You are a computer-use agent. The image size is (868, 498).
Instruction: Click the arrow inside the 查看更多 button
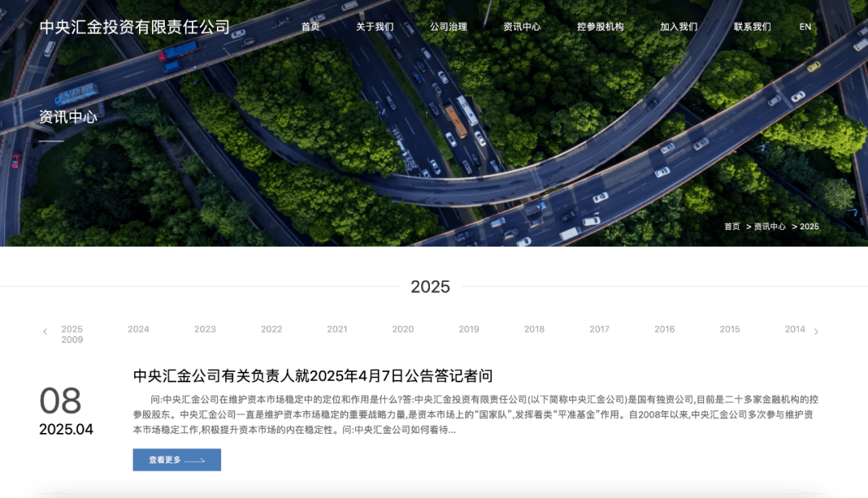(x=194, y=459)
